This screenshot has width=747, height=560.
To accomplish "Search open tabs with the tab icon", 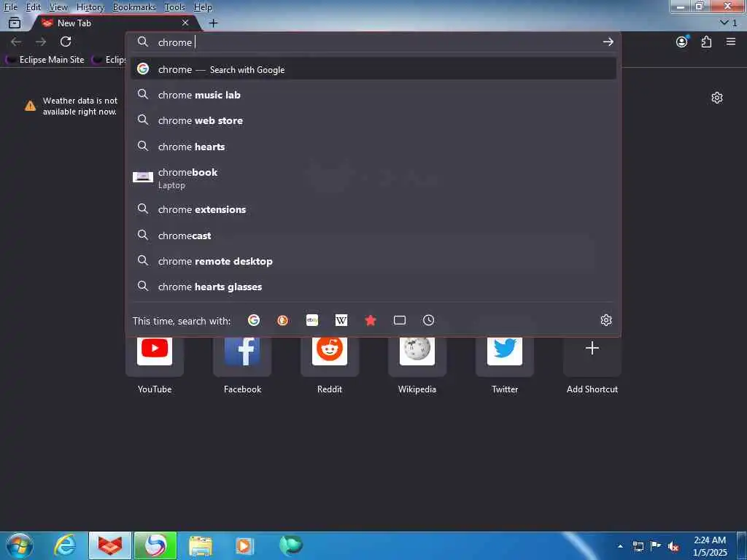I will click(x=400, y=321).
